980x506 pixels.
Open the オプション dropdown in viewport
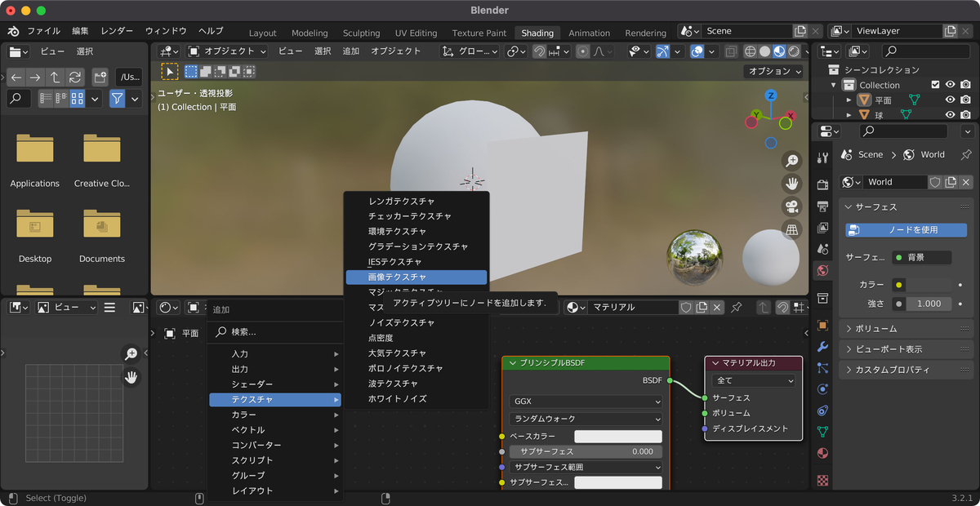pos(775,71)
